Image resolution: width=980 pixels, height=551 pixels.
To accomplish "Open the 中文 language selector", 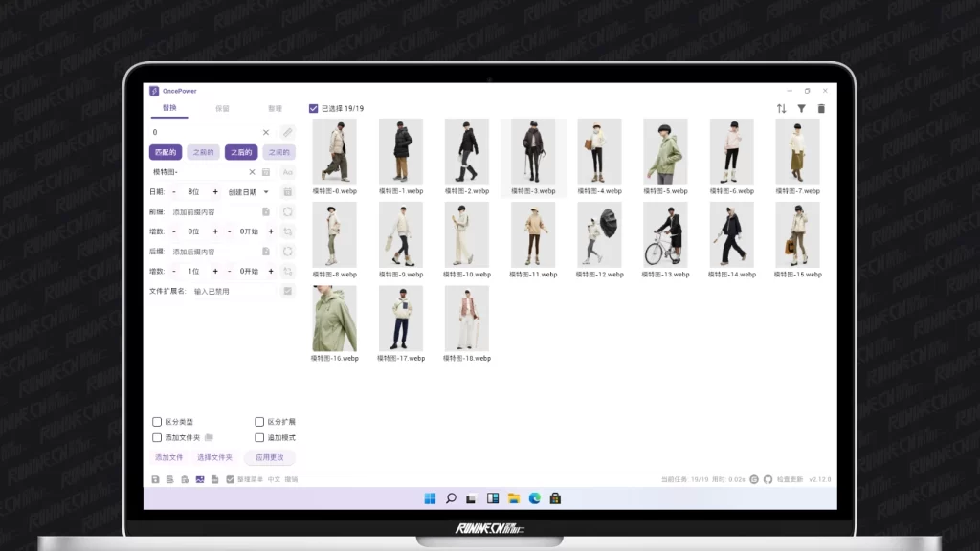I will pyautogui.click(x=274, y=479).
